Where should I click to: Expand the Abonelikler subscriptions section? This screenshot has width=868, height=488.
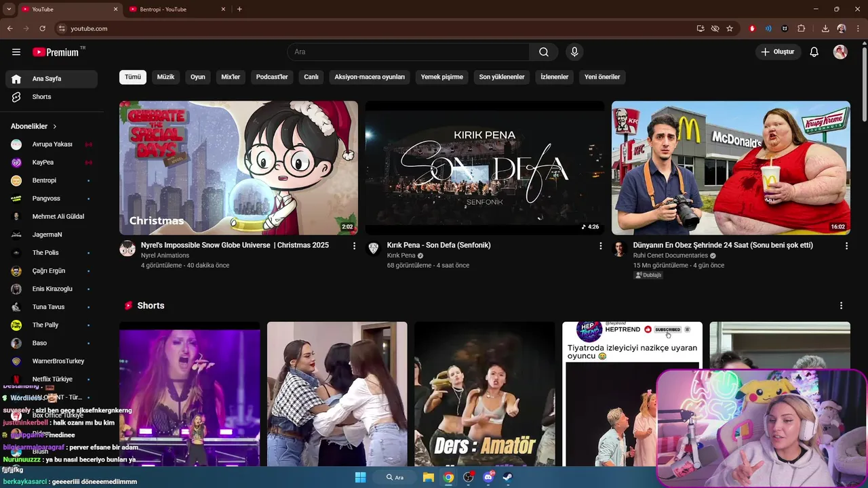(34, 126)
